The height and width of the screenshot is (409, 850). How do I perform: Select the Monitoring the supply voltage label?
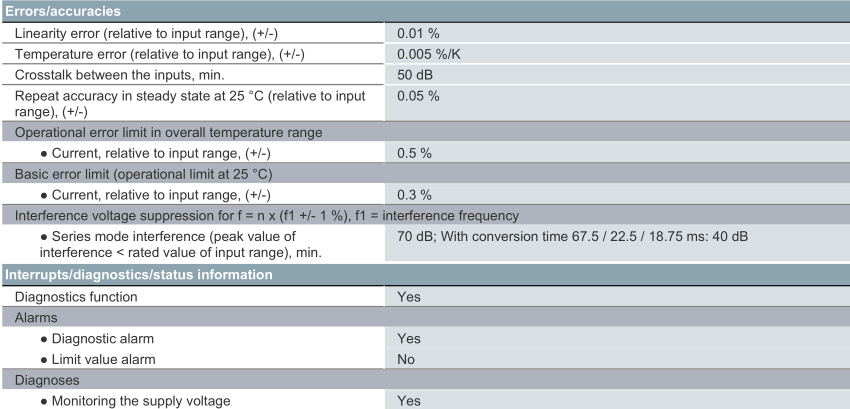click(141, 400)
